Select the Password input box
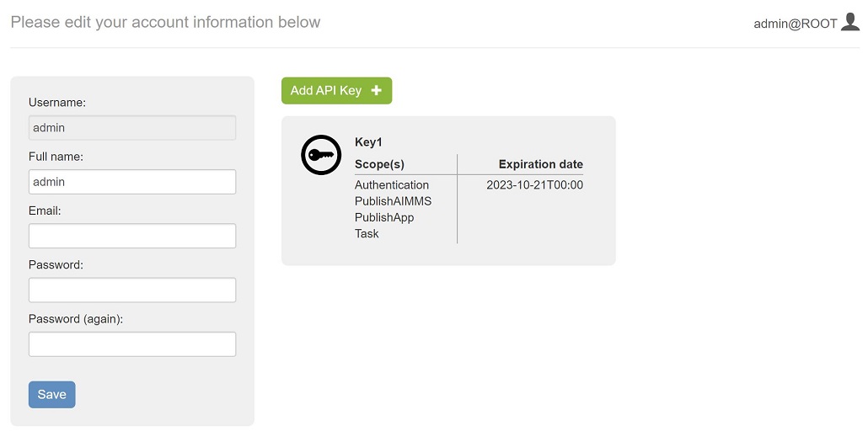This screenshot has height=442, width=868. pyautogui.click(x=132, y=290)
